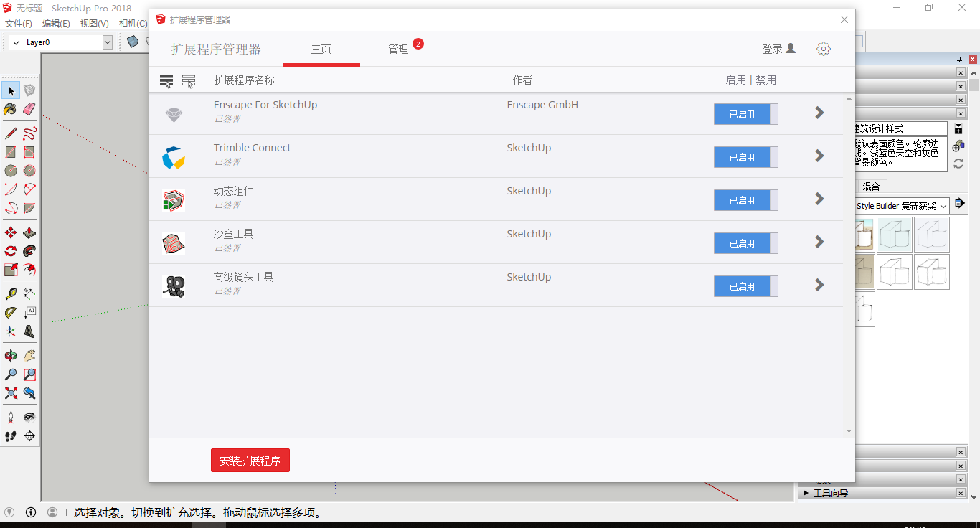The width and height of the screenshot is (980, 528).
Task: Switch to the 管理 tab
Action: pos(398,49)
